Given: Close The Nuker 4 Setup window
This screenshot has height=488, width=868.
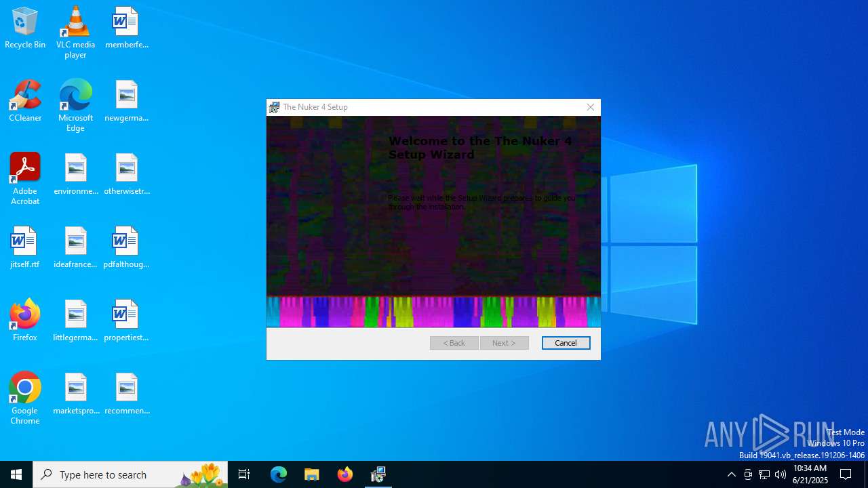Looking at the screenshot, I should 590,107.
